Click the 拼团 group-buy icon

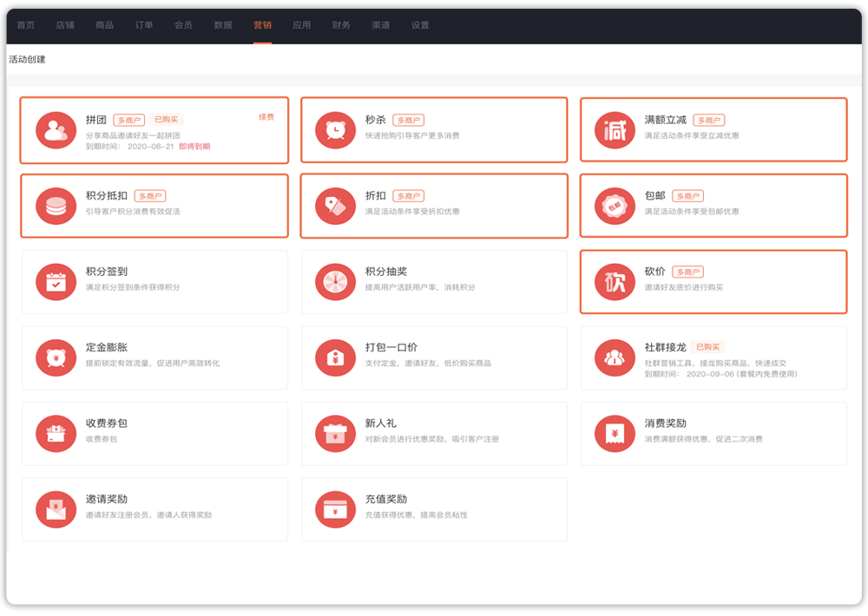(56, 130)
